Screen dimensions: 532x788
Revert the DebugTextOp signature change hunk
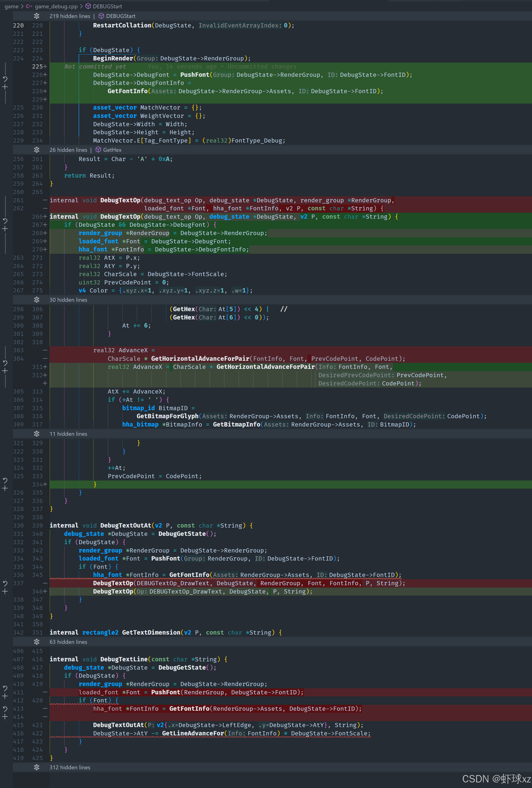click(5, 221)
